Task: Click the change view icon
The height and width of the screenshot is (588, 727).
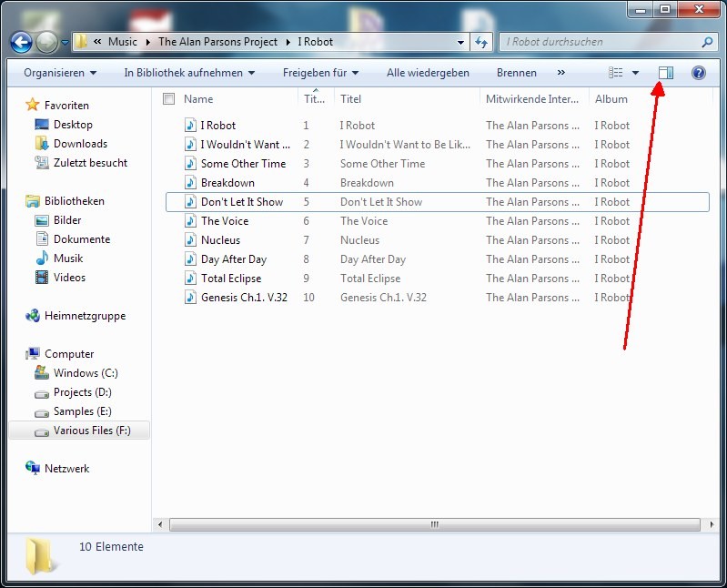Action: click(616, 73)
